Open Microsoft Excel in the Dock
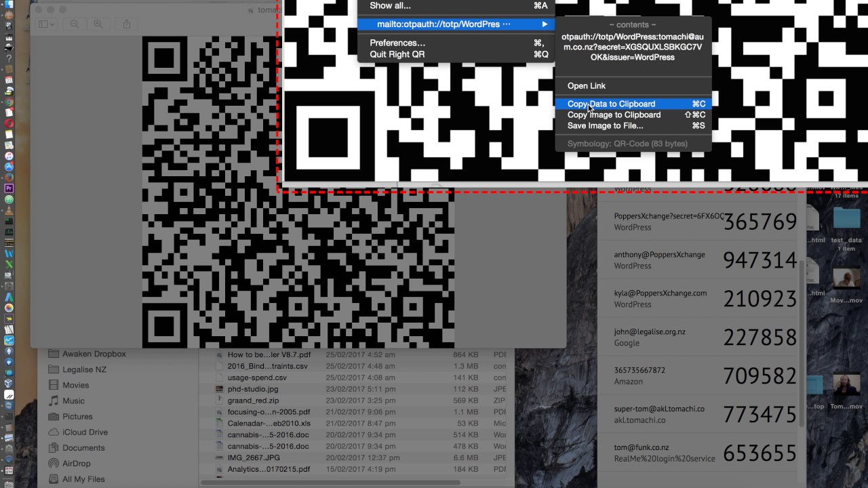The image size is (868, 488). tap(9, 264)
